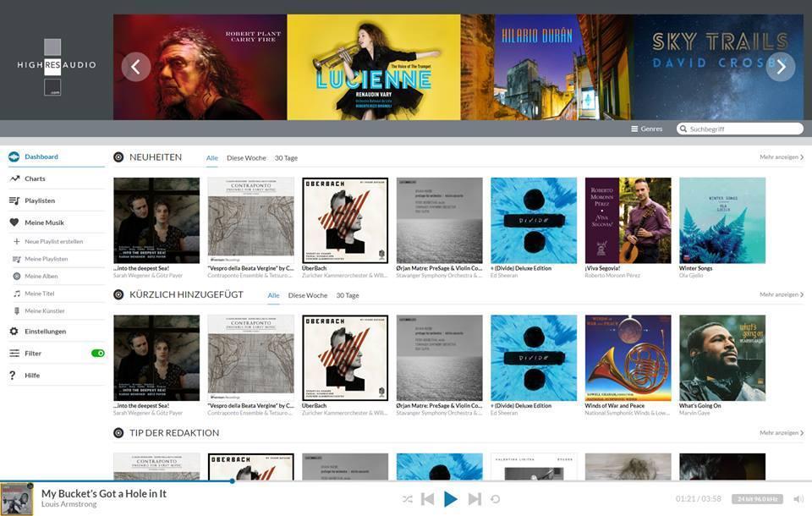Skip to the previous track
Image resolution: width=812 pixels, height=516 pixels.
click(x=428, y=499)
